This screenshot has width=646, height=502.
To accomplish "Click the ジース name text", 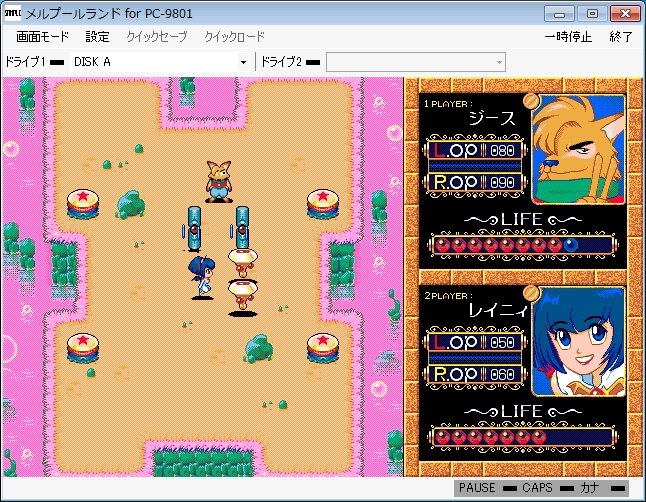I will (x=492, y=119).
